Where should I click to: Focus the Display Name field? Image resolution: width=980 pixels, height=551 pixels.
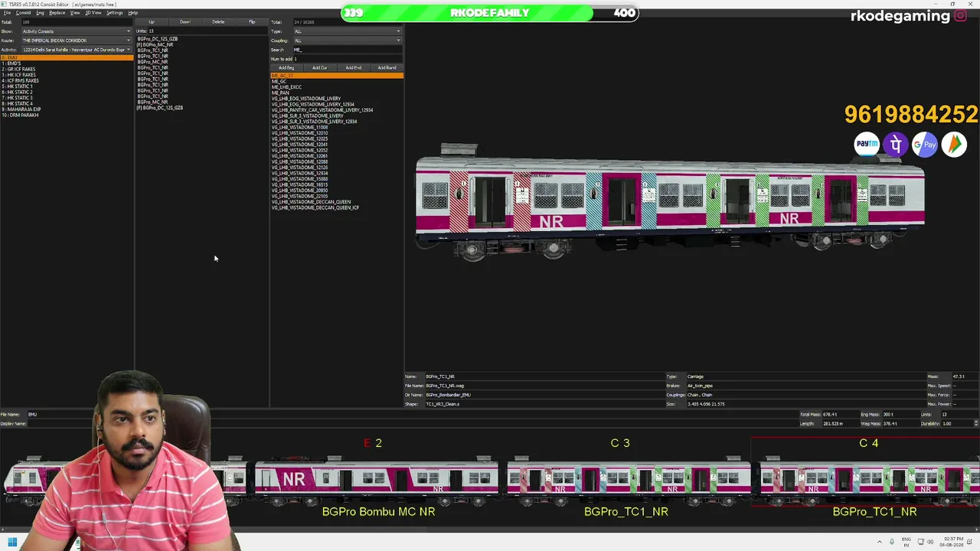coord(412,423)
